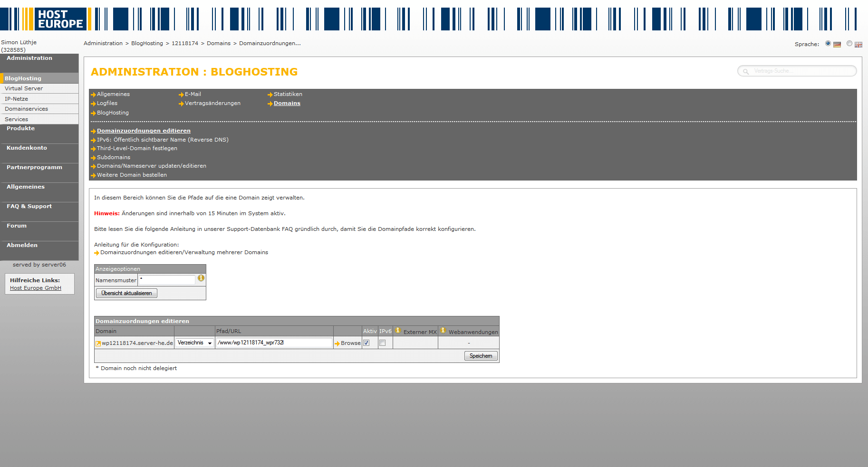This screenshot has width=868, height=467.
Task: Click the info icon beside Namensmuster field
Action: click(201, 278)
